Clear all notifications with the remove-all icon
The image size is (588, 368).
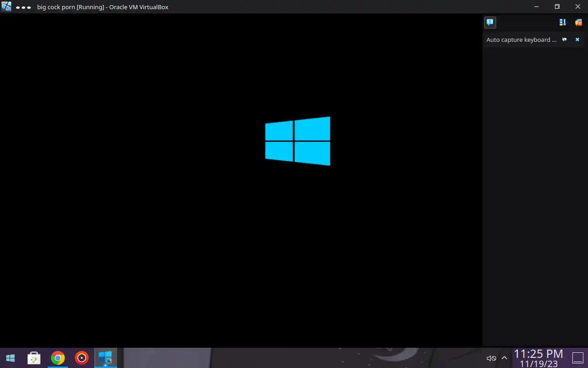[578, 22]
